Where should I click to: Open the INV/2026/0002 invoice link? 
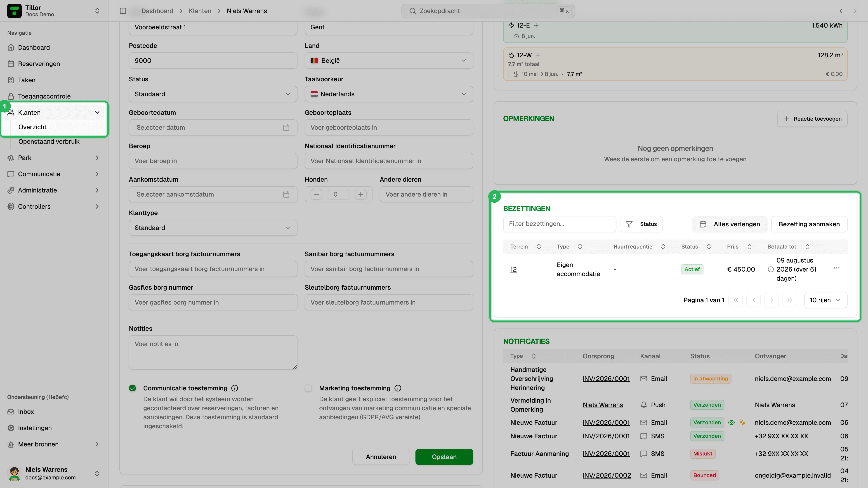606,475
